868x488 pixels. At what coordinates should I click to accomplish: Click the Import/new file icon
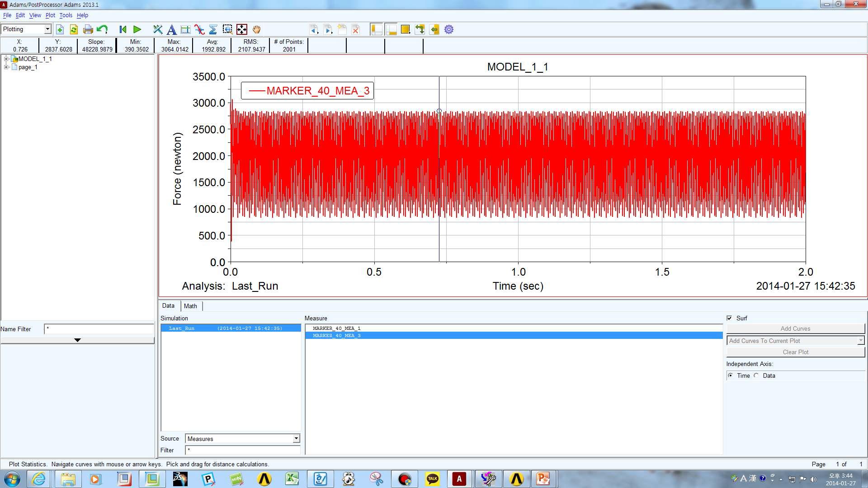[x=60, y=30]
